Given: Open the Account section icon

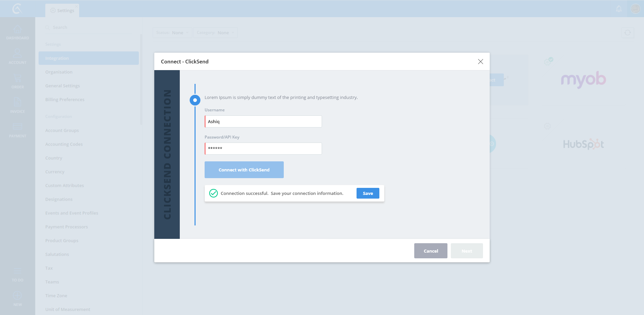Looking at the screenshot, I should (x=17, y=54).
